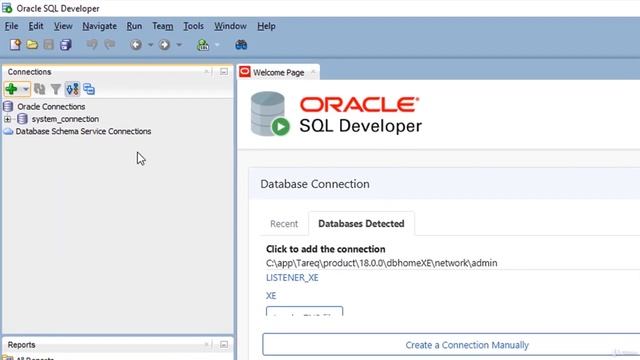Open the Navigate menu
The image size is (640, 360).
(100, 26)
